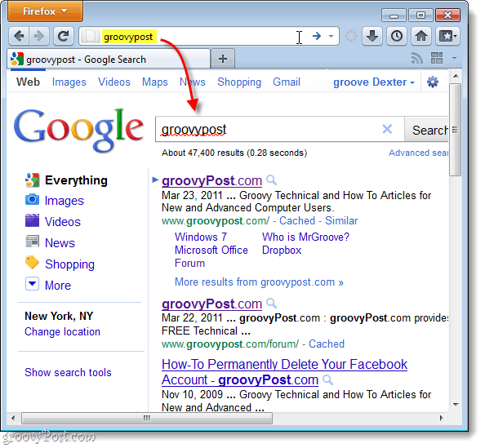Open the Bookmarks star menu button
Viewport: 485px width, 448px height.
point(447,36)
